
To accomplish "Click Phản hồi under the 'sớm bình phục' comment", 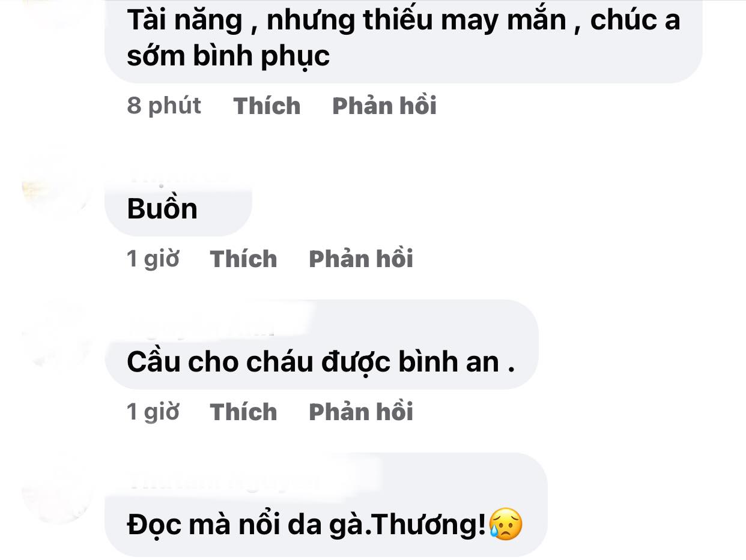I will pyautogui.click(x=384, y=106).
